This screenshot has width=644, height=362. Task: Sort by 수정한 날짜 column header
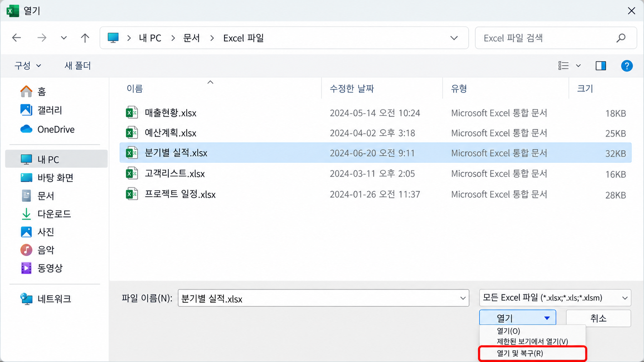(x=352, y=89)
